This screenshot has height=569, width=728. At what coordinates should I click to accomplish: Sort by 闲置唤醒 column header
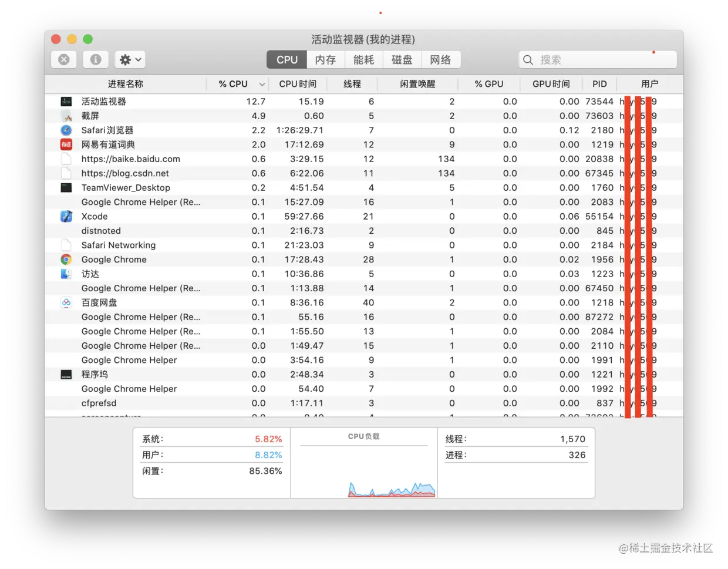click(417, 84)
